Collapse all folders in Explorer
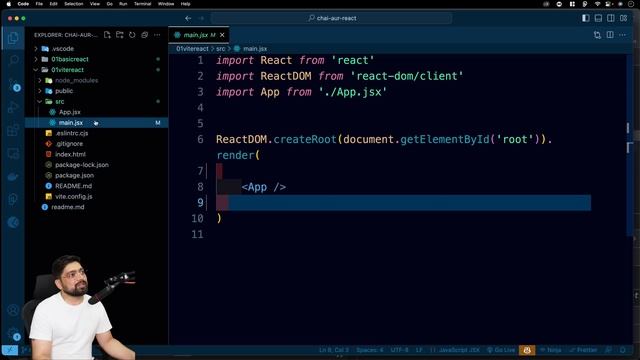 144,35
